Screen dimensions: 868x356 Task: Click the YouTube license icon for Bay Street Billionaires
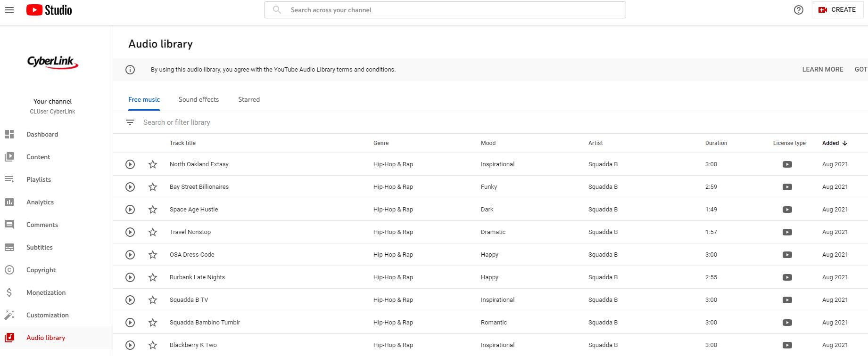click(787, 187)
